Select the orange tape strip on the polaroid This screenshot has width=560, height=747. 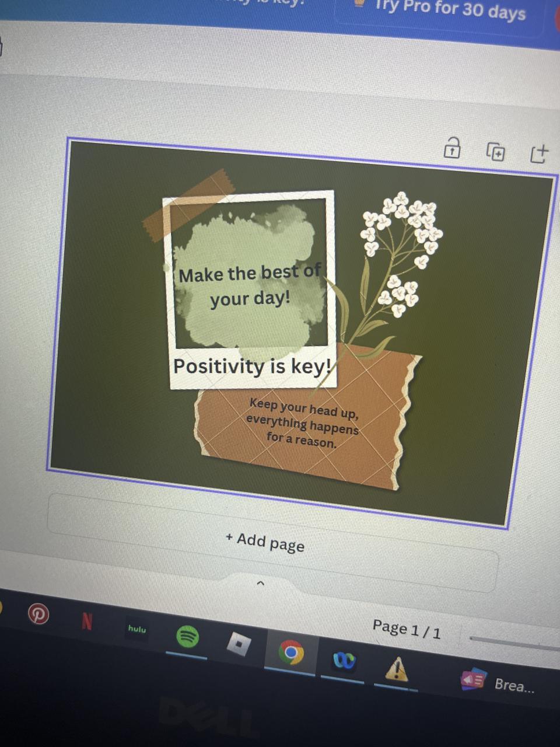188,205
